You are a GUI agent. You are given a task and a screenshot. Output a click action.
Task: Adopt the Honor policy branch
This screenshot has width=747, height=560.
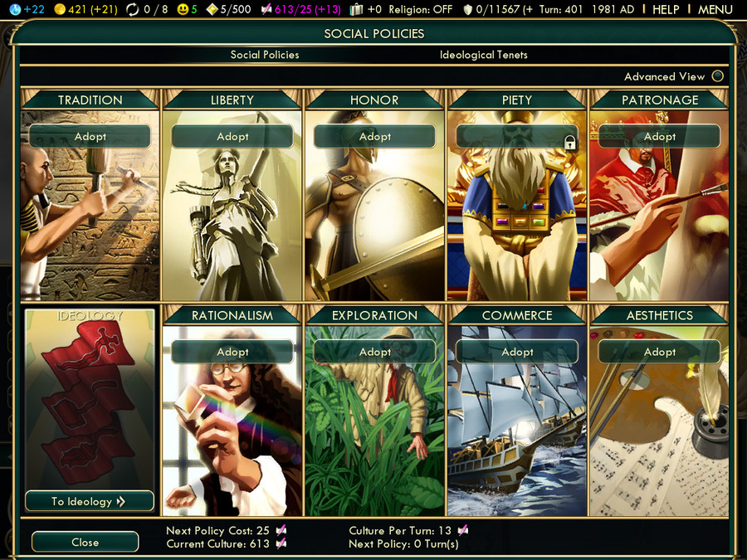[x=375, y=137]
